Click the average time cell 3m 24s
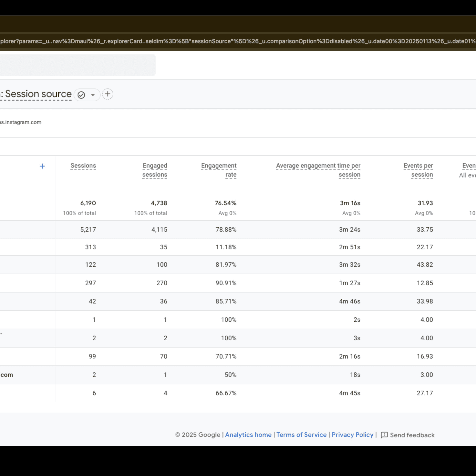This screenshot has width=476, height=476. pos(350,230)
